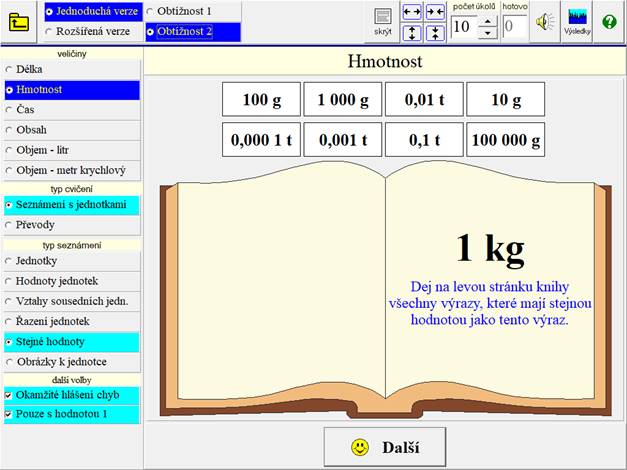Pick the 0,01 t tile
627x470 pixels.
click(x=424, y=99)
